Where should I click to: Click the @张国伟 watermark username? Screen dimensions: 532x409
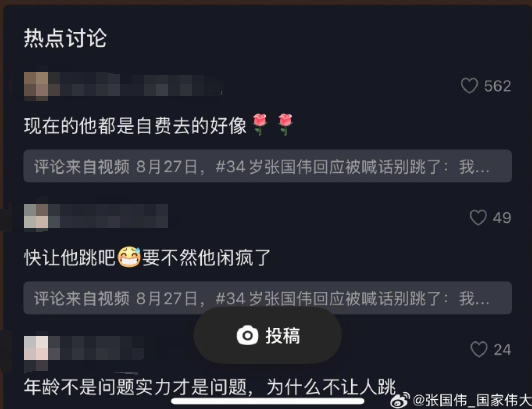(472, 400)
